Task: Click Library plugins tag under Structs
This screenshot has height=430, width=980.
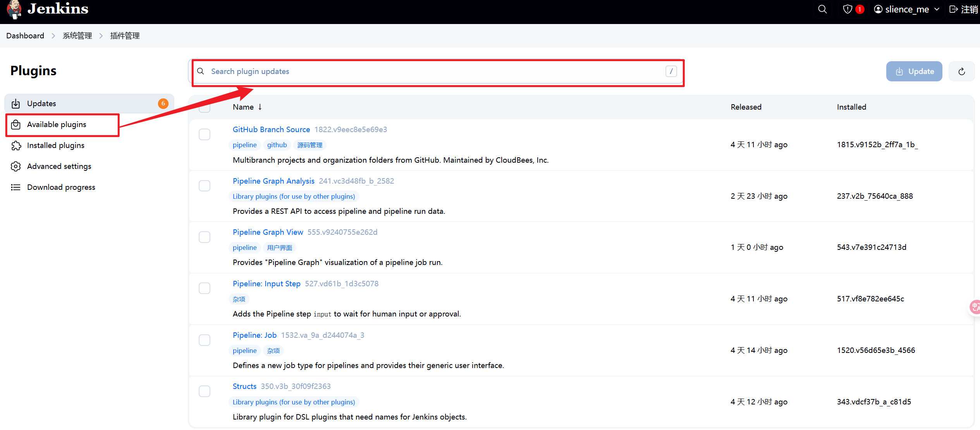Action: pos(294,402)
